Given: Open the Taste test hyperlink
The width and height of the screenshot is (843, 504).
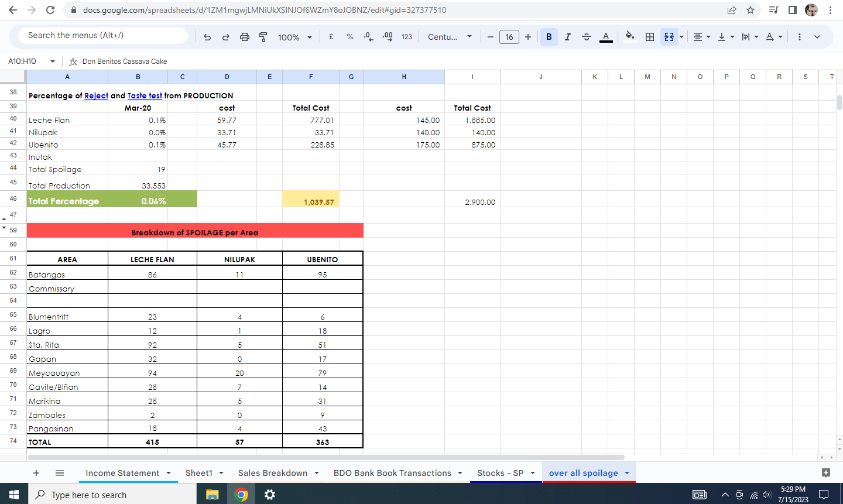Looking at the screenshot, I should (145, 95).
